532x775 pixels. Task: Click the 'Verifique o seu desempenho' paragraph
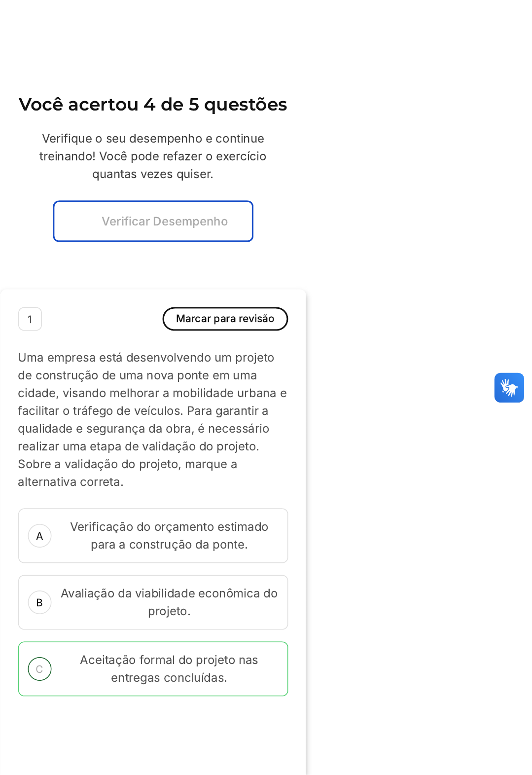point(153,156)
